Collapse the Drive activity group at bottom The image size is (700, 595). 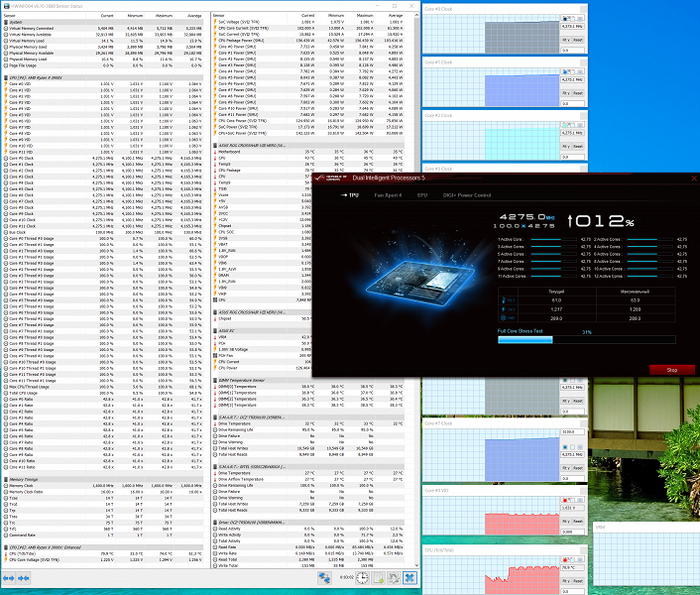coord(215,523)
